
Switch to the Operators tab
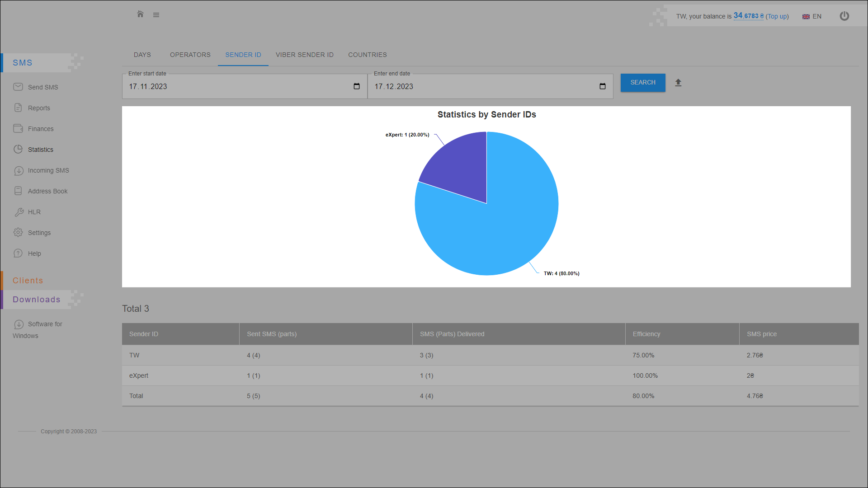click(x=190, y=55)
